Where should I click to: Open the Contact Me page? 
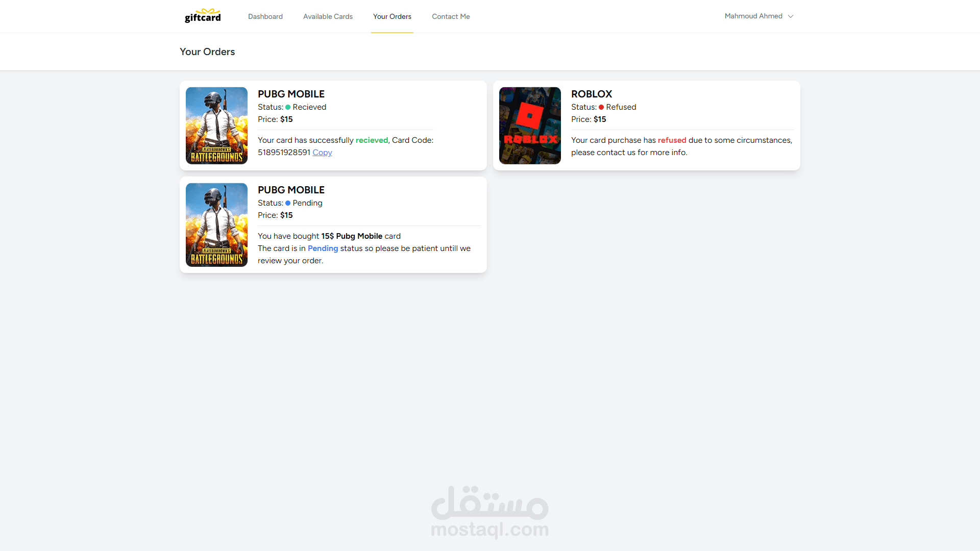(x=451, y=16)
